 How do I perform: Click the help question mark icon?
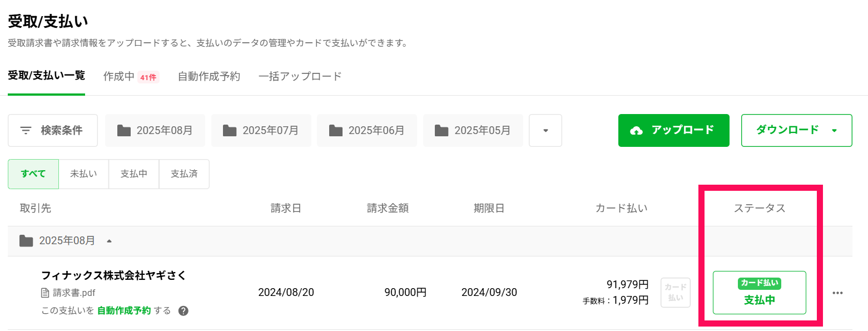click(x=183, y=311)
